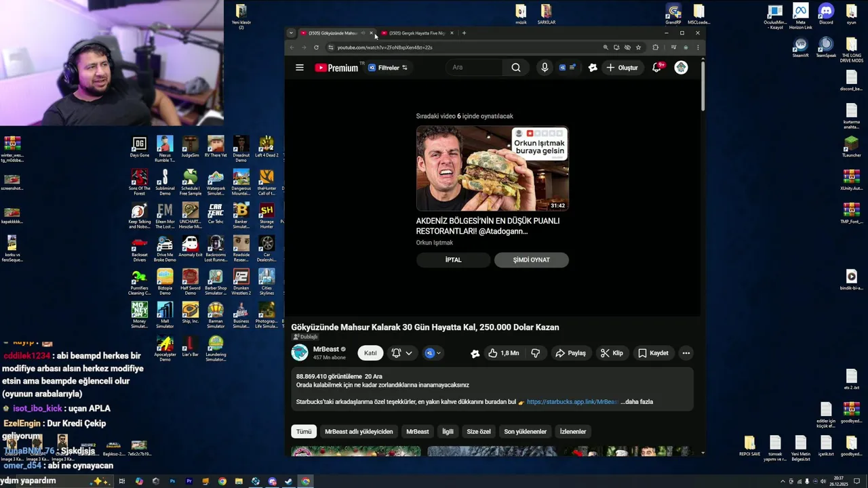This screenshot has width=868, height=488.
Task: Open the starbucks.app.link description link
Action: 572,402
